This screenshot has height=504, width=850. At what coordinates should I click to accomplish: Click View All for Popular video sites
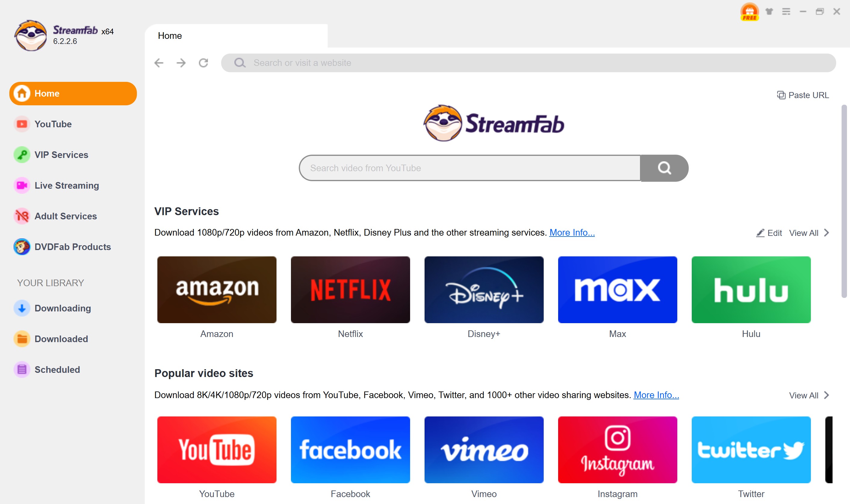(803, 395)
